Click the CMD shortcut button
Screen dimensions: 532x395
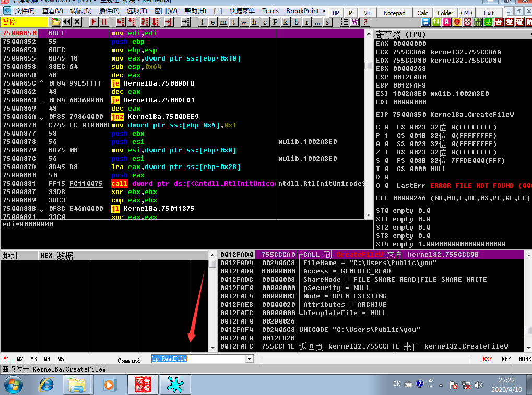[x=466, y=13]
